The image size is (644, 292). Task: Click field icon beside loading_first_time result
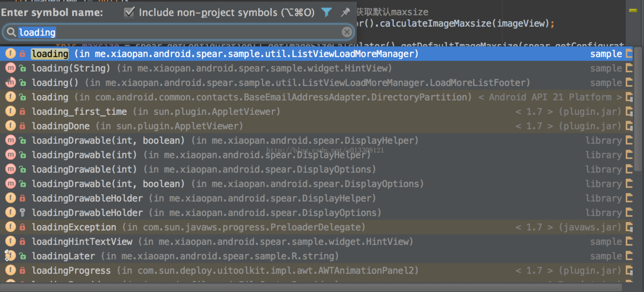tap(10, 112)
